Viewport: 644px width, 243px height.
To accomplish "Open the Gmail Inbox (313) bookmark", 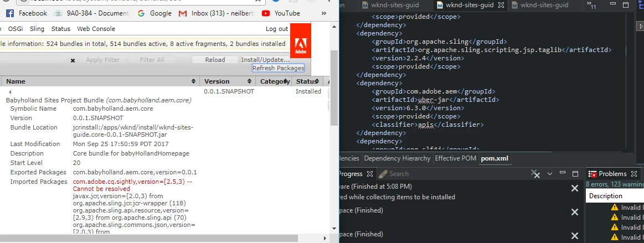I will pyautogui.click(x=217, y=13).
